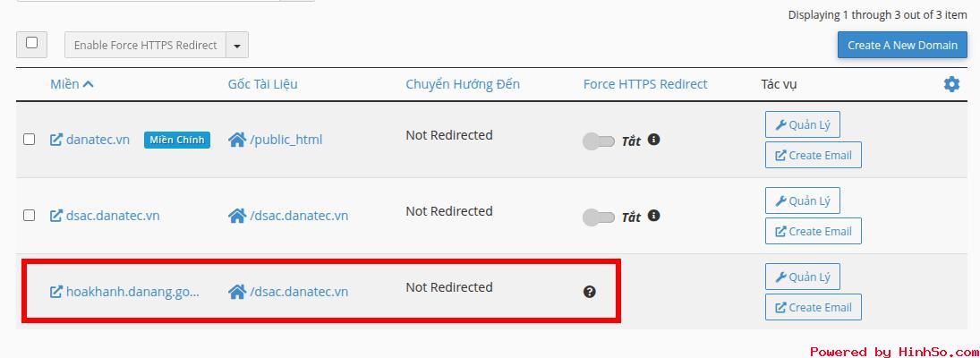
Task: Click home icon in dsac.danatec.vn row
Action: (x=237, y=217)
